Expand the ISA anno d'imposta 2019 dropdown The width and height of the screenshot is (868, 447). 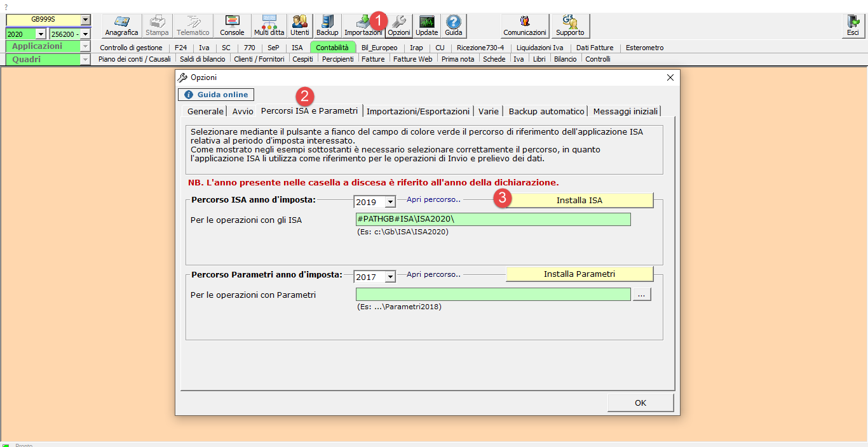tap(390, 202)
